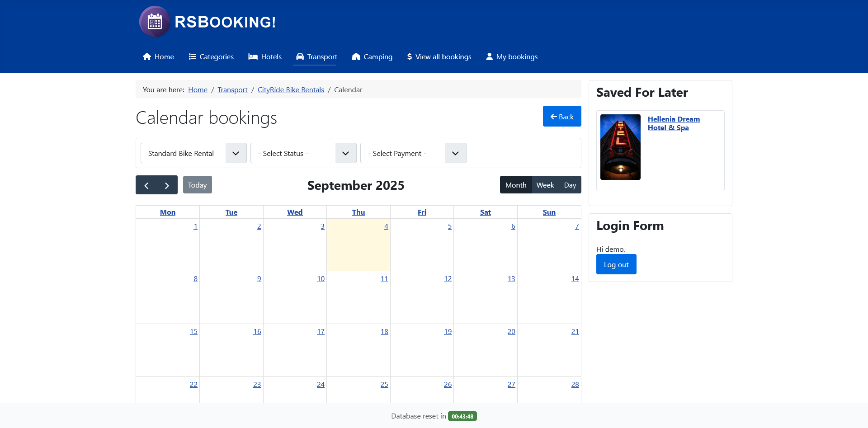Select date 7 in calendar

pos(577,226)
